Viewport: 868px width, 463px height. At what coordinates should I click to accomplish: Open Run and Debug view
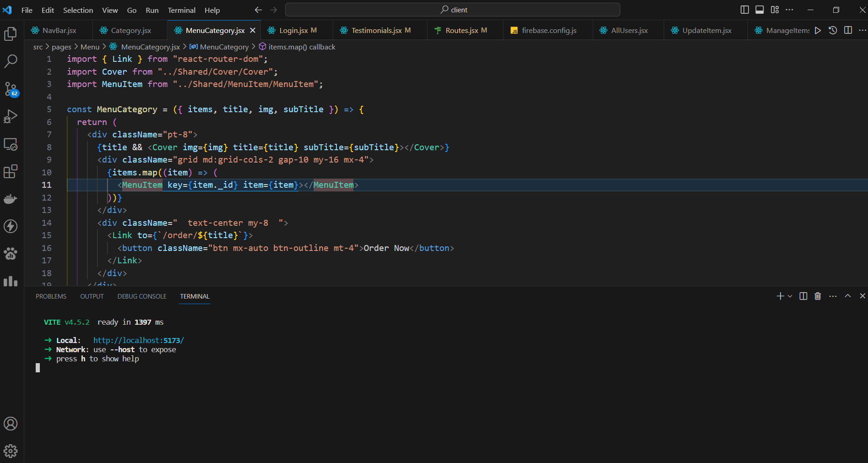pyautogui.click(x=11, y=116)
